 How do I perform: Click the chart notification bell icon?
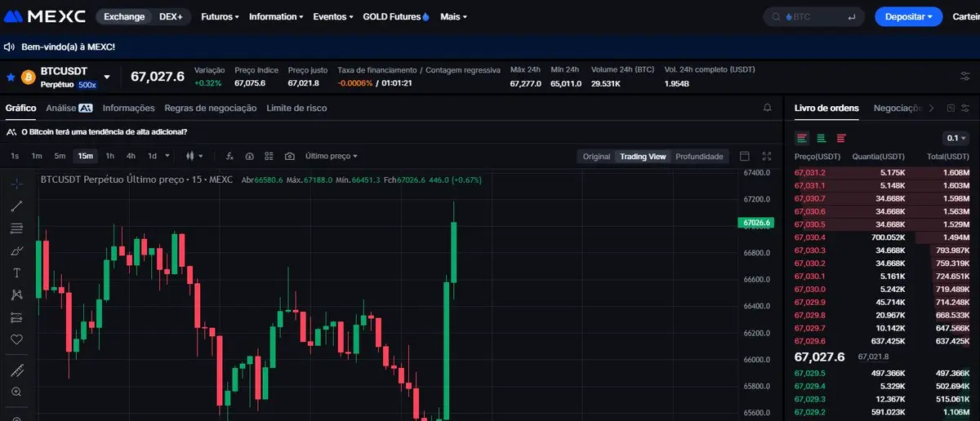pyautogui.click(x=767, y=108)
